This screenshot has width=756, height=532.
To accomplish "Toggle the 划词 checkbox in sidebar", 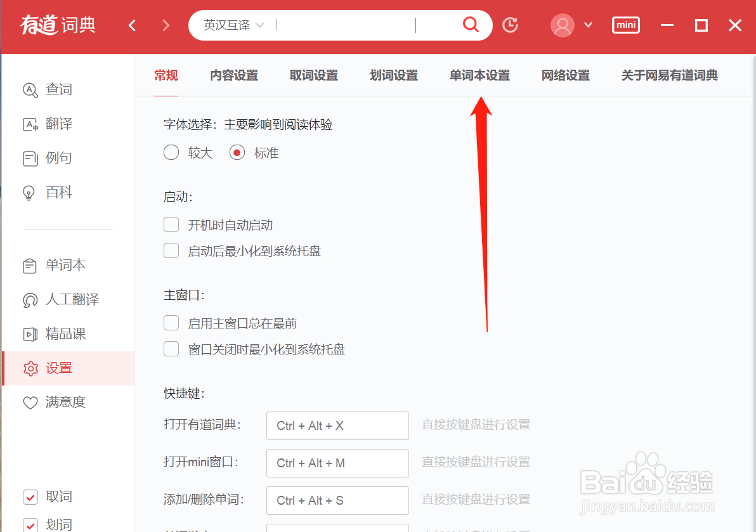I will pyautogui.click(x=30, y=525).
